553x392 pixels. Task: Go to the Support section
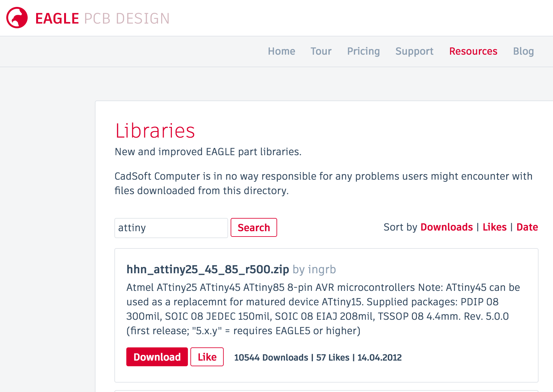[x=414, y=51]
